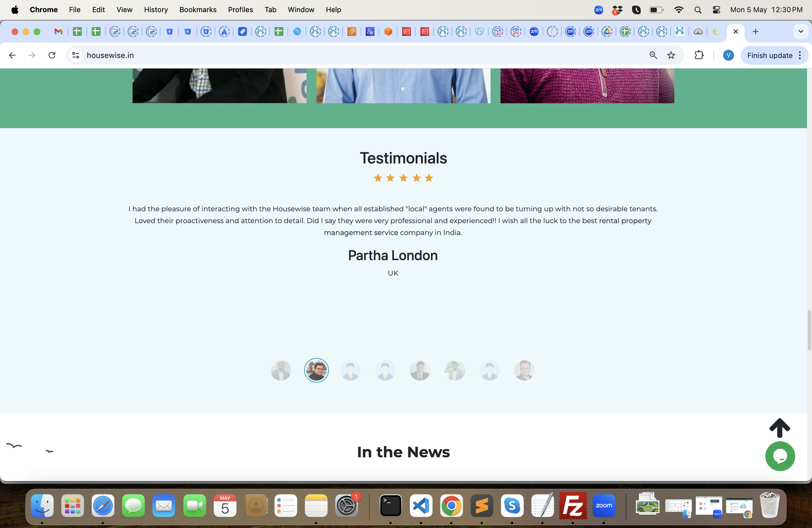Switch to the Gmail tab
The height and width of the screenshot is (528, 812).
click(x=59, y=32)
